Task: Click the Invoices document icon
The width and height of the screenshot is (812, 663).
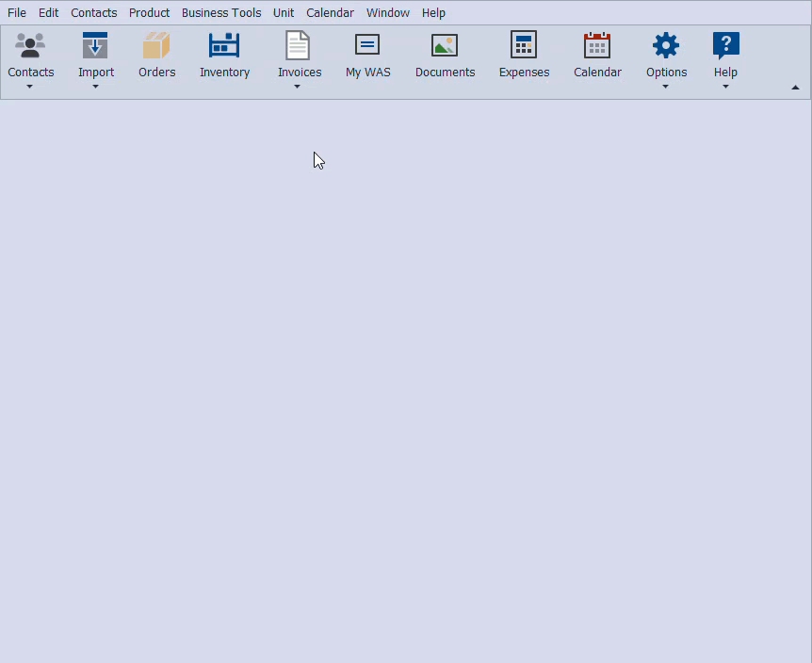Action: [x=298, y=45]
